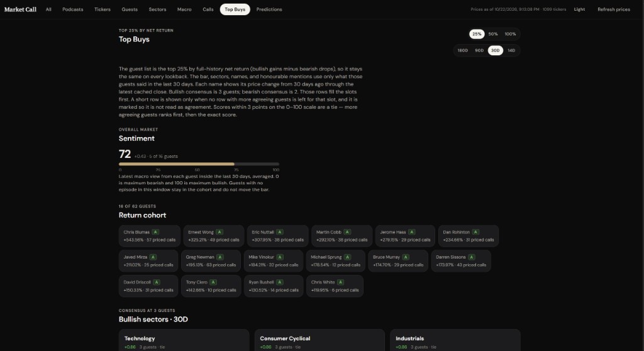Go to the Macro tab

click(184, 9)
